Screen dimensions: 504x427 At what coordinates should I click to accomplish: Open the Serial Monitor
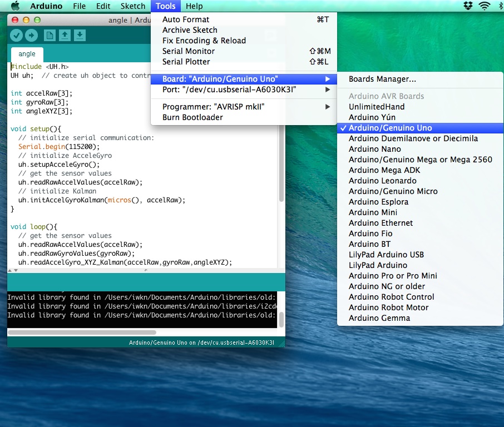point(244,51)
